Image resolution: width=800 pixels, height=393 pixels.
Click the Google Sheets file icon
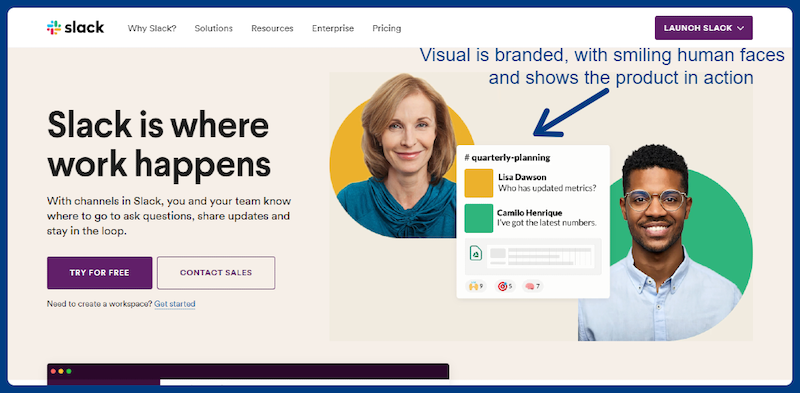(476, 253)
